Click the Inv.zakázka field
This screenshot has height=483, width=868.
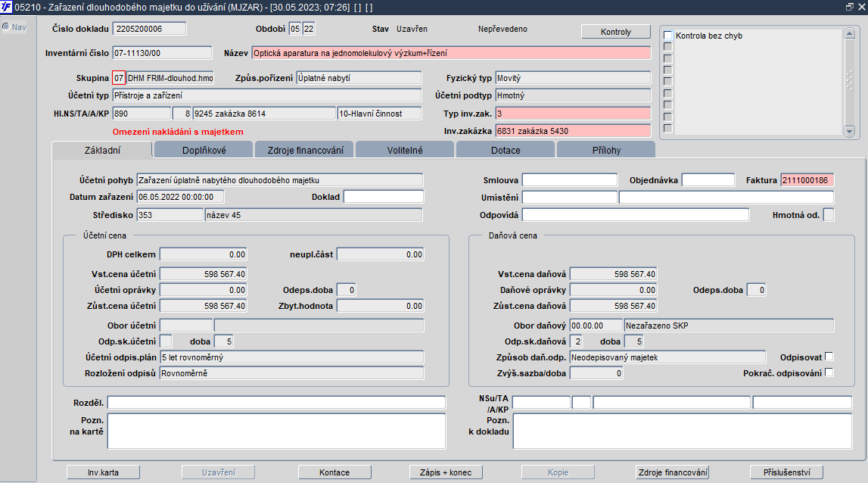click(573, 131)
